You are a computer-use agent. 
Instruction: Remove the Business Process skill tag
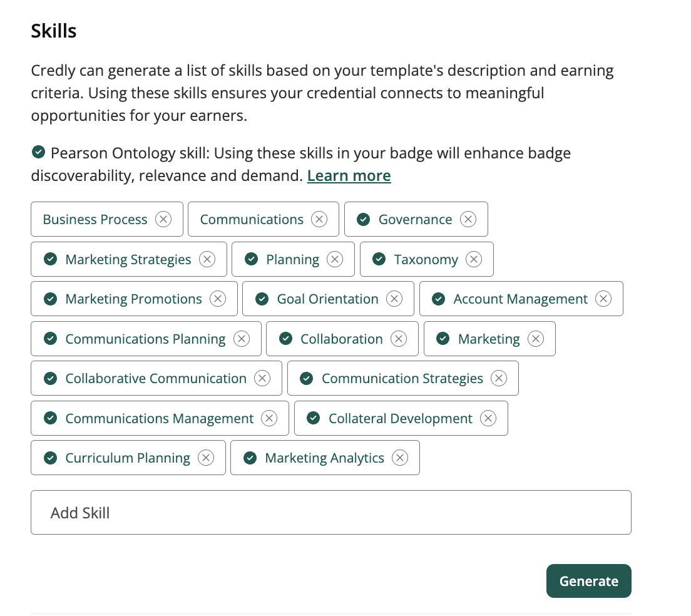tap(163, 219)
